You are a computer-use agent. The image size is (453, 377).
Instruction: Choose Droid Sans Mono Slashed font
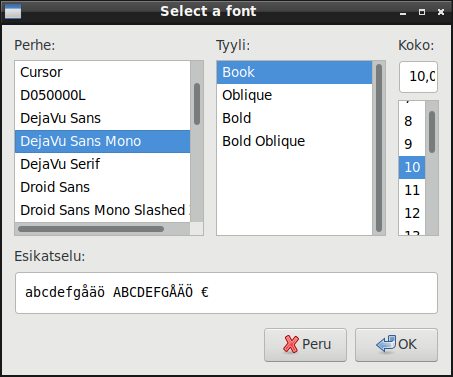point(102,210)
